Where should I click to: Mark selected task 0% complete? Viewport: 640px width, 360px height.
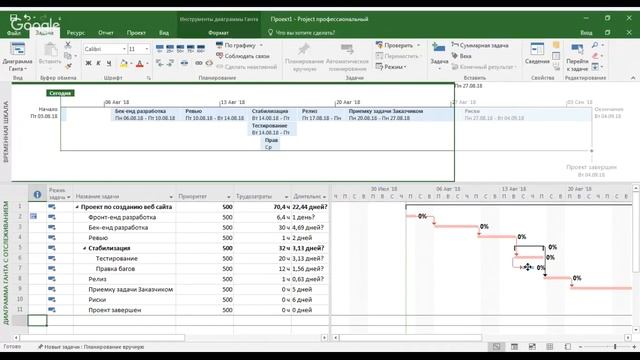click(x=160, y=49)
